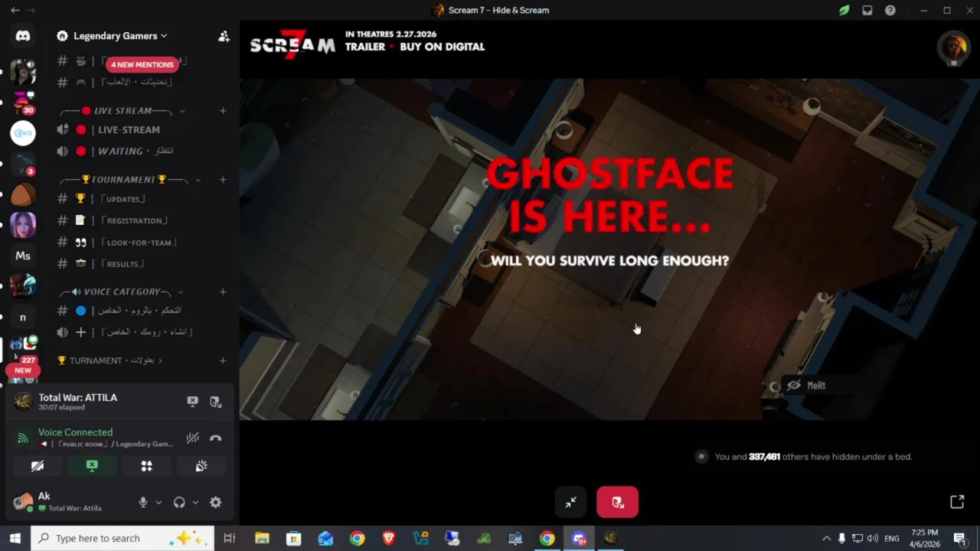Open the soundboard button
The width and height of the screenshot is (980, 551).
(201, 466)
